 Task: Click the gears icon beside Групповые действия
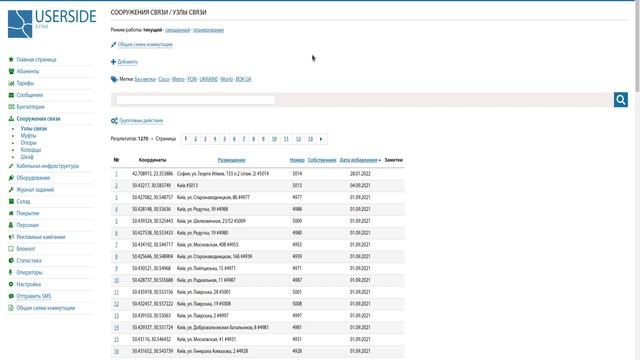114,121
